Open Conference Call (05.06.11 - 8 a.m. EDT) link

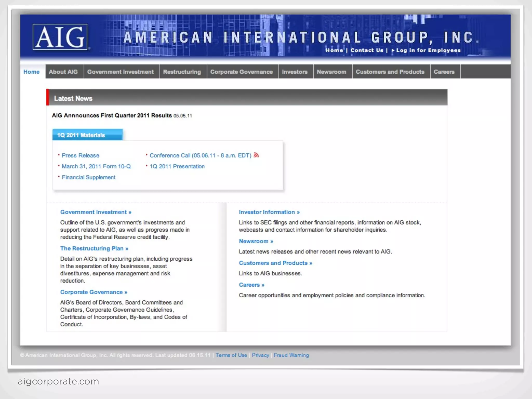click(200, 155)
